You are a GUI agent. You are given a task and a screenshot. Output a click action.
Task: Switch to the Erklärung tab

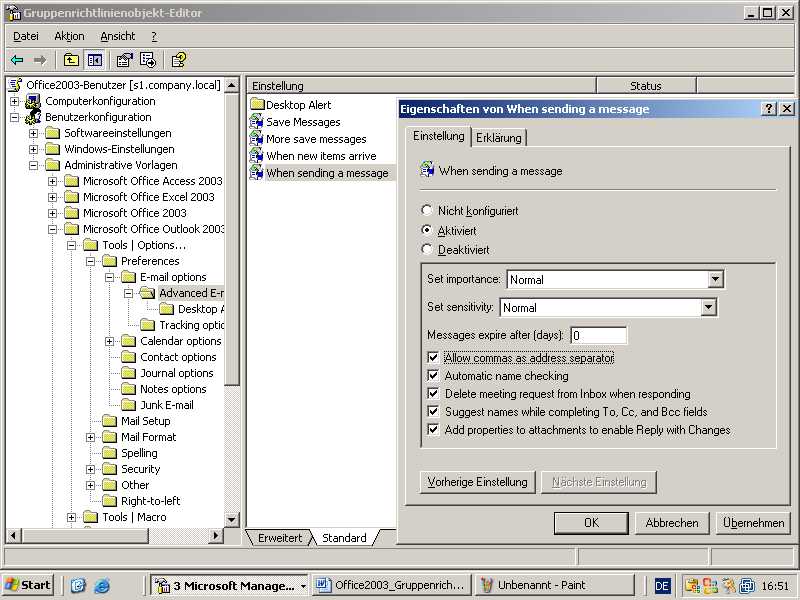pyautogui.click(x=498, y=138)
